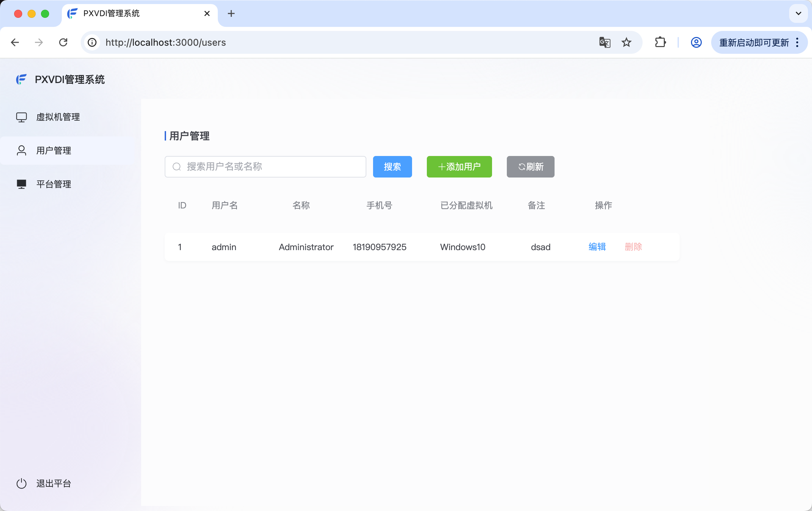This screenshot has width=812, height=511.
Task: Click the PXVDI logo icon in sidebar
Action: click(x=21, y=79)
